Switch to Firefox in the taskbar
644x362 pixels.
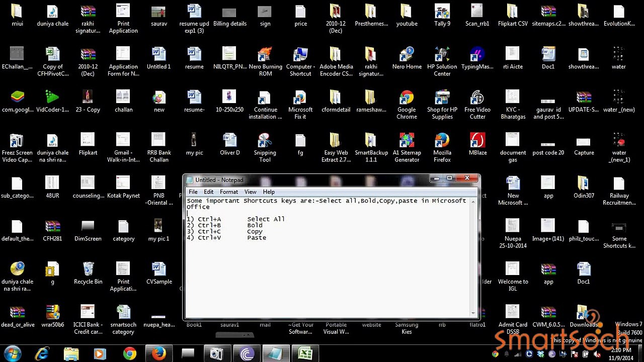[159, 354]
